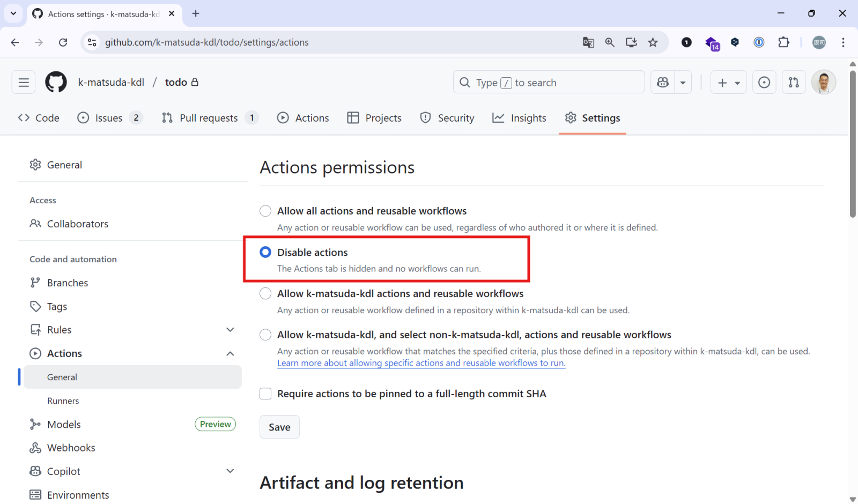This screenshot has height=504, width=858.
Task: Bookmark this page with the star icon
Action: [x=653, y=42]
